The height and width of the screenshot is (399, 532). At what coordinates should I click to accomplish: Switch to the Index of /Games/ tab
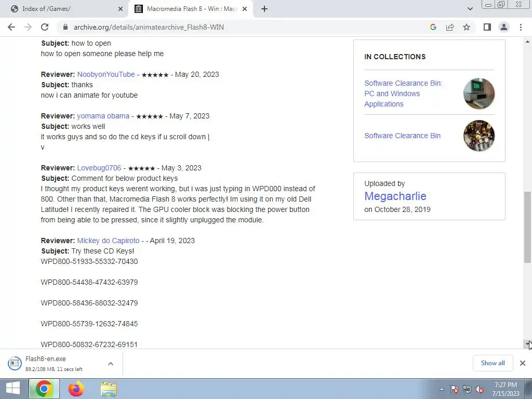tap(64, 9)
